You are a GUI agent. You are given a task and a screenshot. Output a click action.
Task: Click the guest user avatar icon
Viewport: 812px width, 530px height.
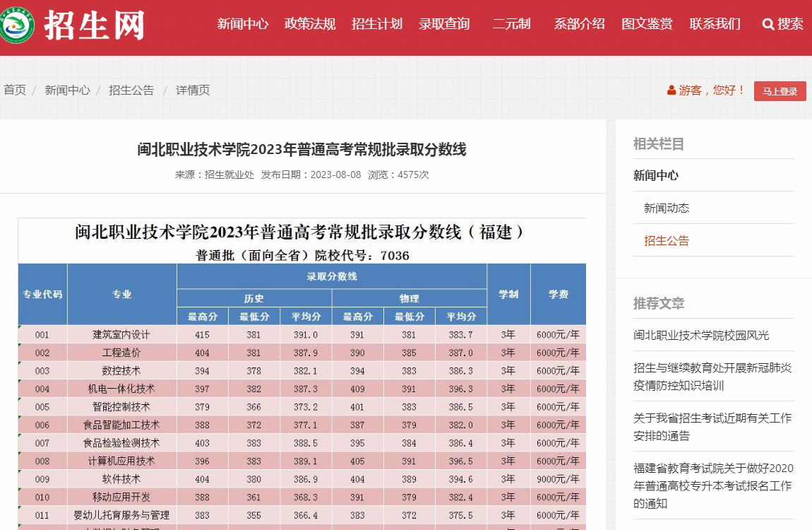tap(671, 90)
